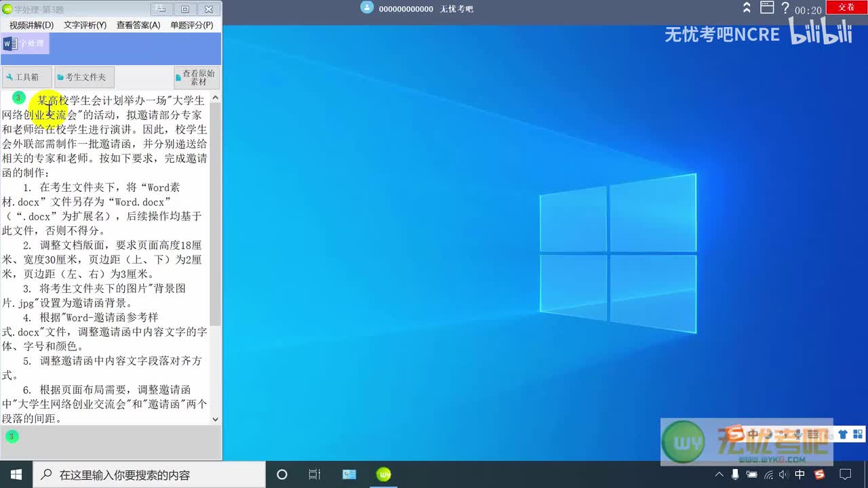
Task: Submit the exam with red 交卷 button
Action: tap(846, 7)
